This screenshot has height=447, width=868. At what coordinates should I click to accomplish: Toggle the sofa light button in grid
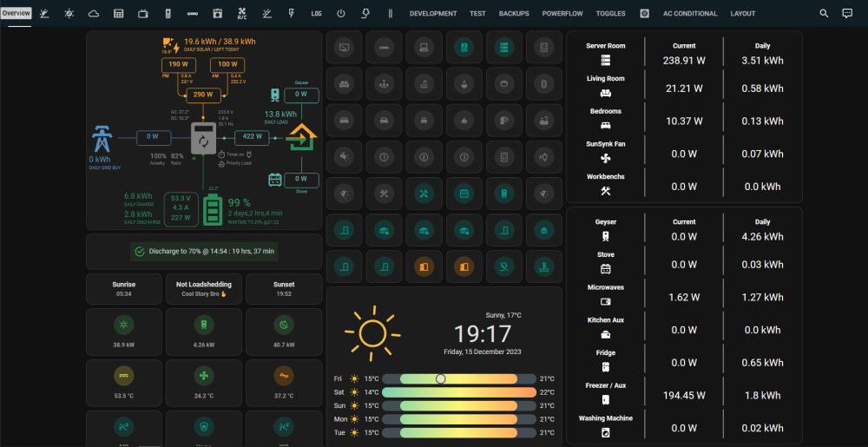pyautogui.click(x=344, y=85)
